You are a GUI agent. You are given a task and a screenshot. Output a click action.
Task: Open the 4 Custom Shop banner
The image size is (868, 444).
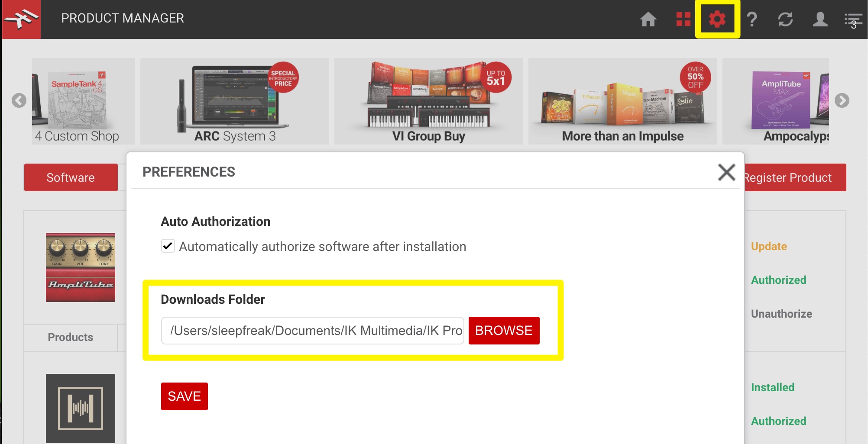click(x=84, y=101)
